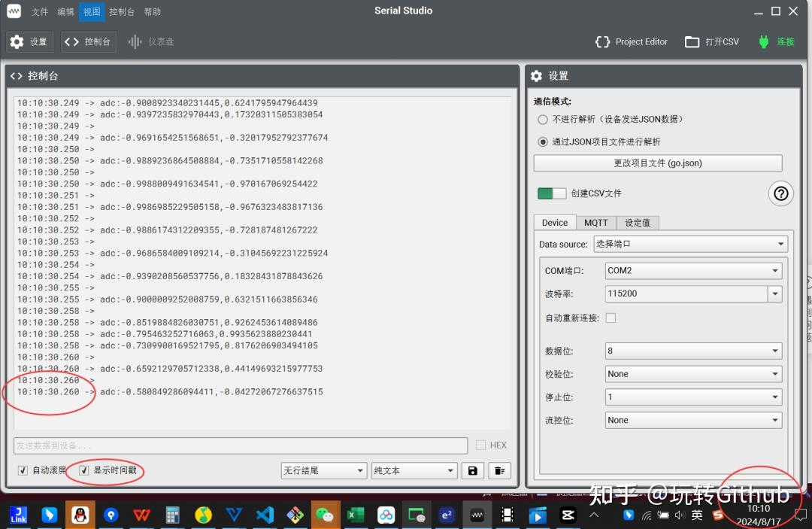Switch to the MQTT tab

click(x=595, y=222)
